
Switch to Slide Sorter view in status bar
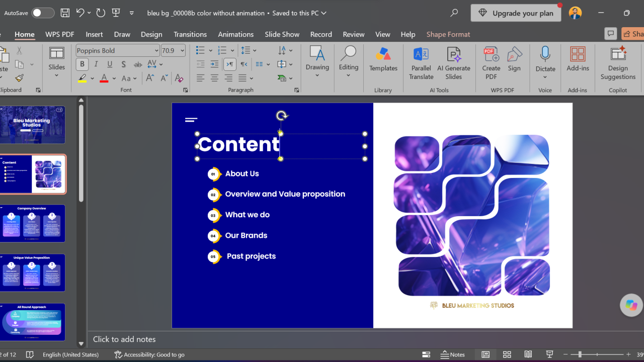(x=507, y=354)
